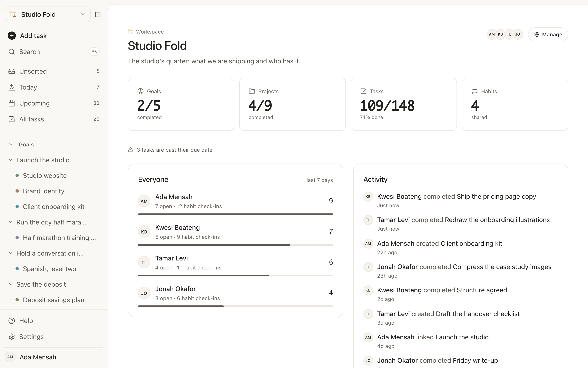
Task: Click Jonah Okafor's progress bar
Action: click(x=235, y=306)
